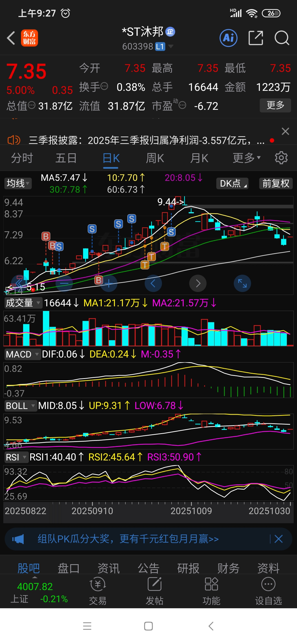
Task: Expand chart to fullscreen icon
Action: click(242, 283)
